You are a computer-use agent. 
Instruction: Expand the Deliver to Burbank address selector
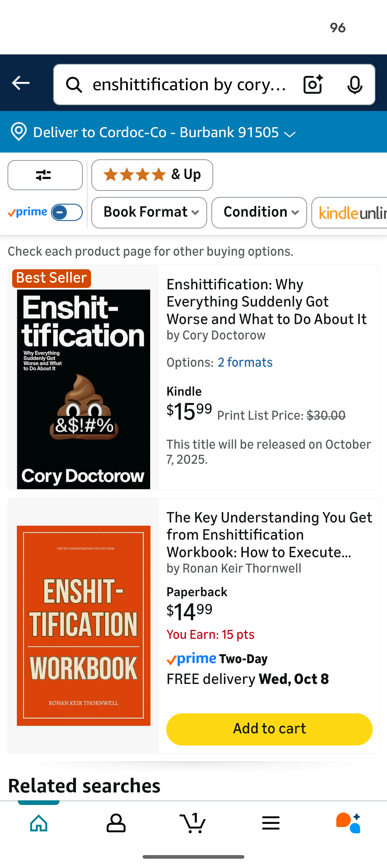tap(154, 132)
